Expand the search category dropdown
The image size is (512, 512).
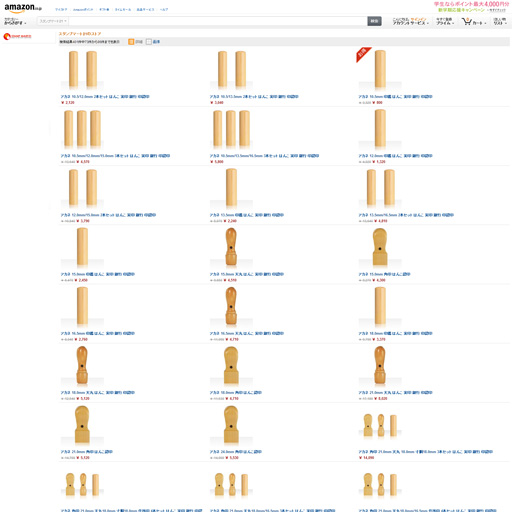tap(53, 21)
